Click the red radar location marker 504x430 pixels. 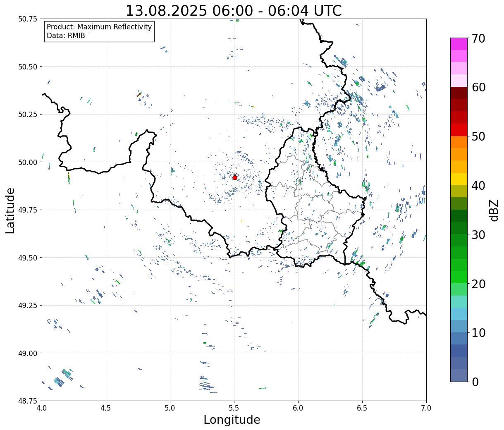point(235,177)
